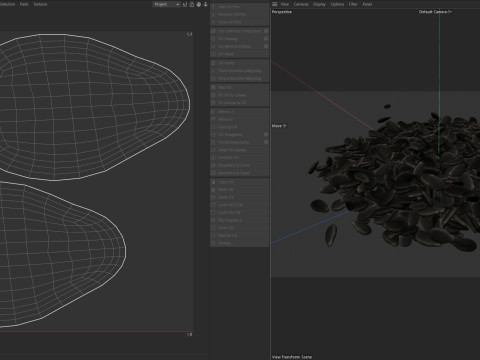Viewport: 480px width, 360px height.
Task: Open the Cameras menu
Action: point(301,4)
